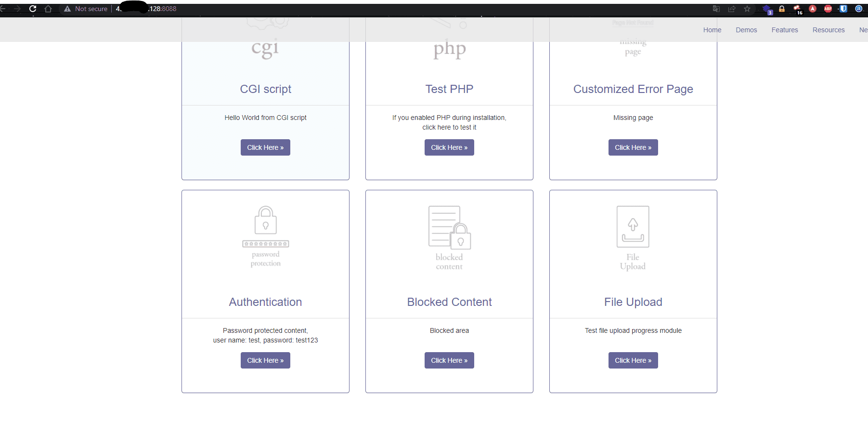
Task: Click the Google Translate toolbar icon
Action: (x=716, y=8)
